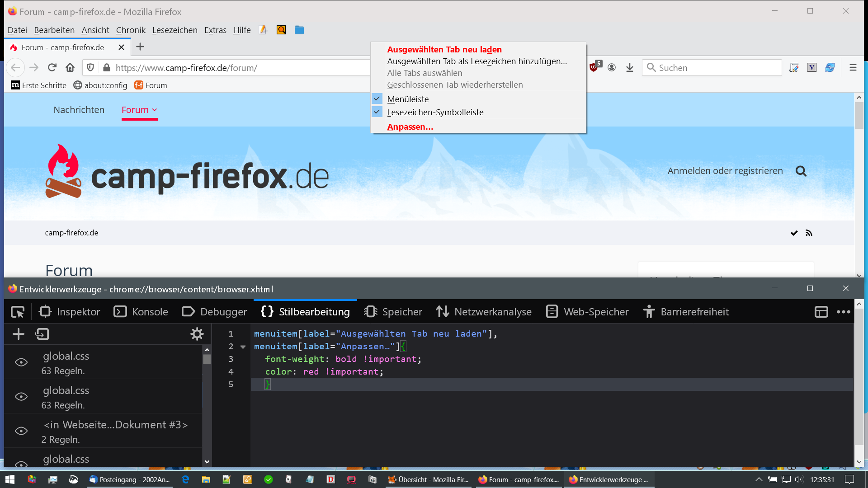The image size is (868, 488).
Task: Create new stylesheet with plus icon
Action: pyautogui.click(x=19, y=334)
